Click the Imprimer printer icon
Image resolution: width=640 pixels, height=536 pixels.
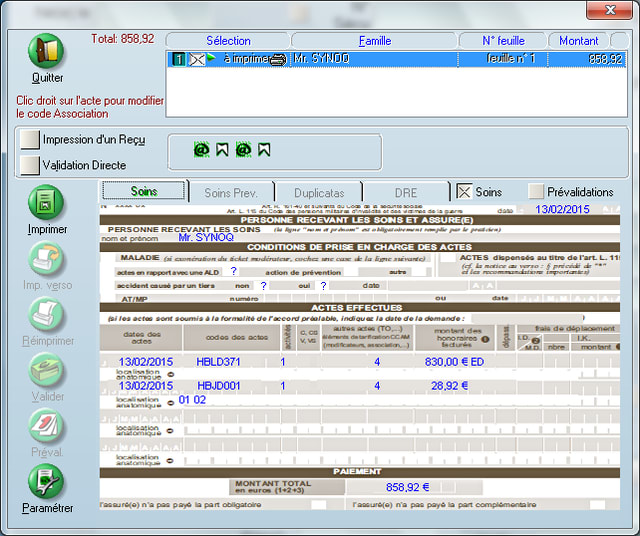(47, 203)
